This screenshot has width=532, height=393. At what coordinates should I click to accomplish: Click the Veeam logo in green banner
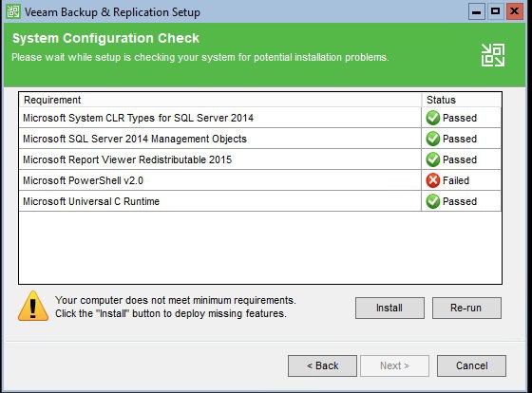[x=493, y=55]
